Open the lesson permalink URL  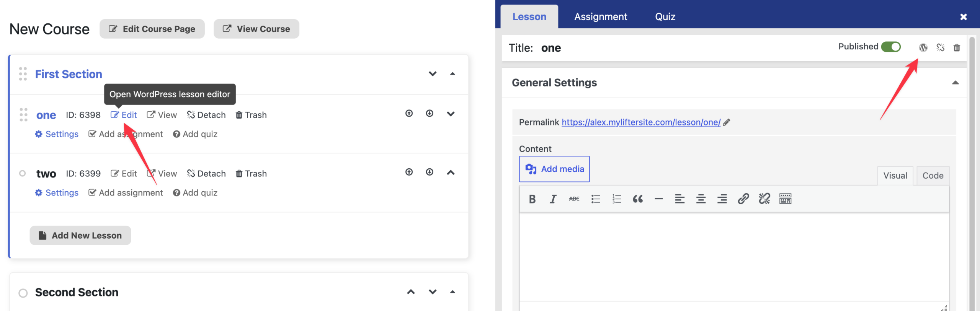click(x=641, y=122)
